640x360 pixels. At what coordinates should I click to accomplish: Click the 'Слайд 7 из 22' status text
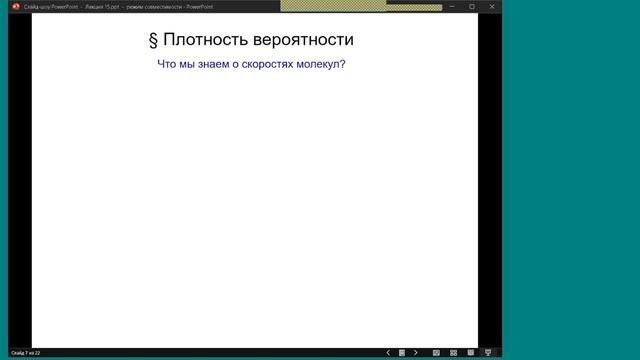(x=26, y=353)
